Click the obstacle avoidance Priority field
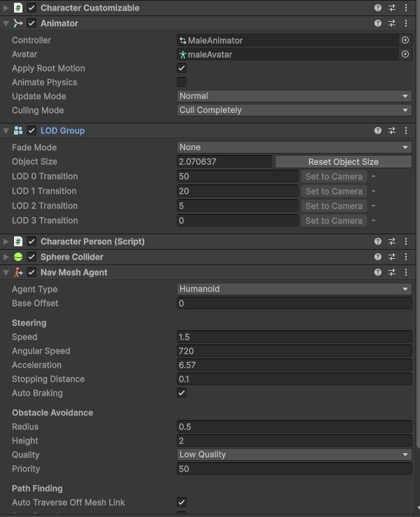Viewport: 420px width, 517px height. click(x=294, y=469)
